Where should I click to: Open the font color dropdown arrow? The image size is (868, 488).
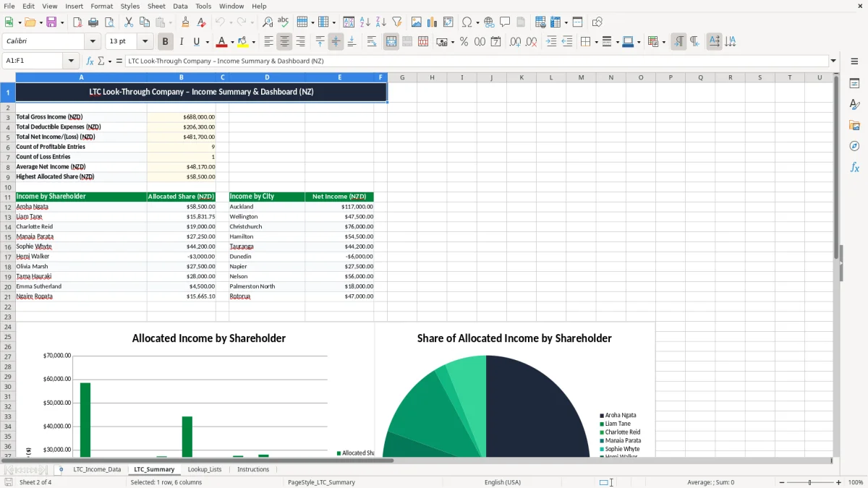pyautogui.click(x=232, y=42)
